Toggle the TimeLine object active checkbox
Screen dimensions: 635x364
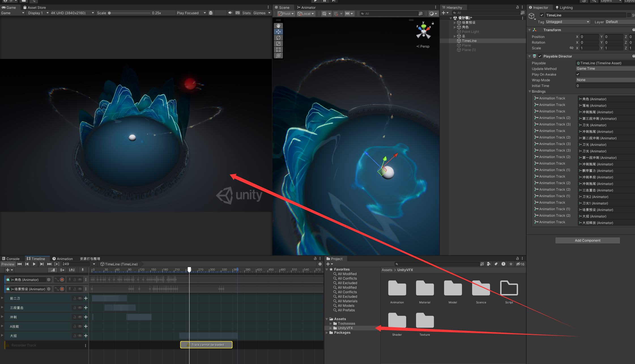(x=542, y=15)
